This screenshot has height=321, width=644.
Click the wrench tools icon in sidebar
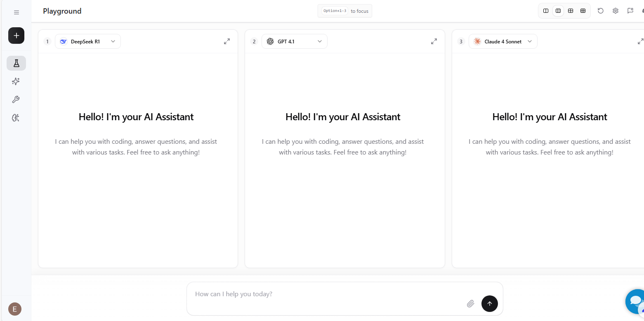pyautogui.click(x=16, y=99)
